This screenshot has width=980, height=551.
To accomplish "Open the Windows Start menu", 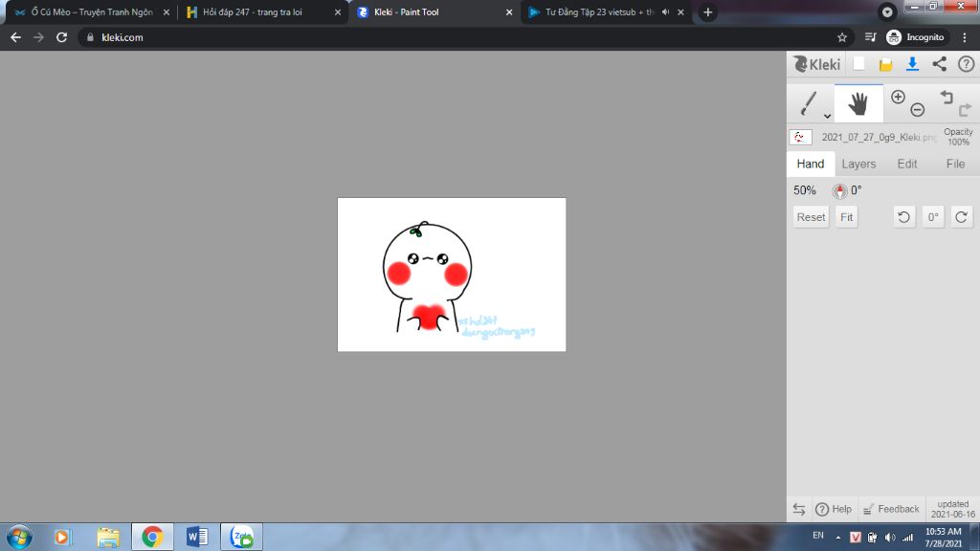I will [19, 537].
